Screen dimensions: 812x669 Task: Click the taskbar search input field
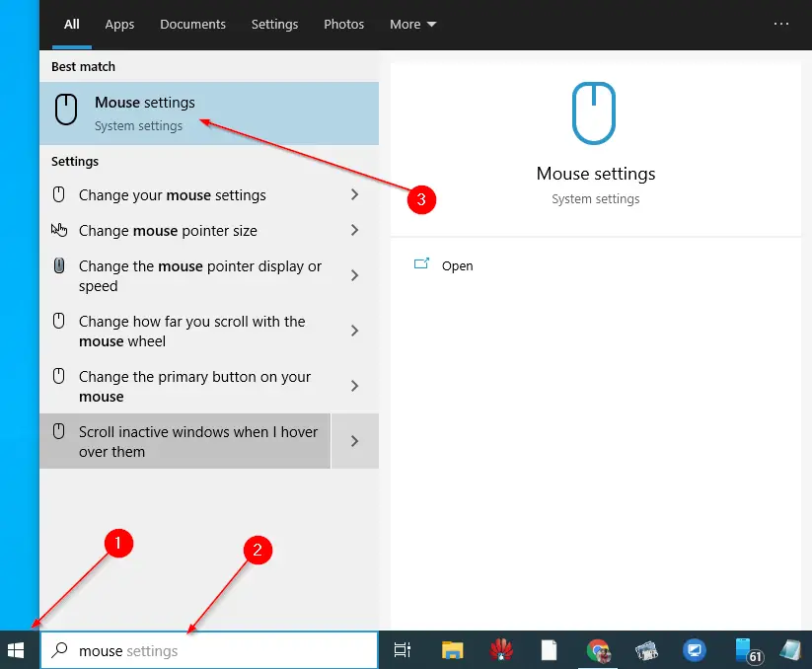click(x=209, y=650)
